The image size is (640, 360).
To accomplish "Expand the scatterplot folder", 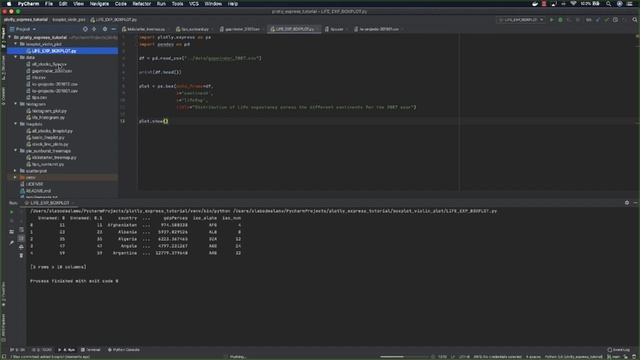I will pyautogui.click(x=16, y=170).
